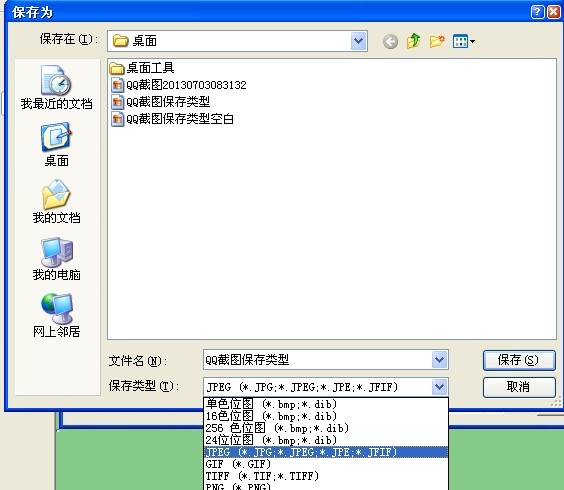Create a new folder icon

coord(437,41)
